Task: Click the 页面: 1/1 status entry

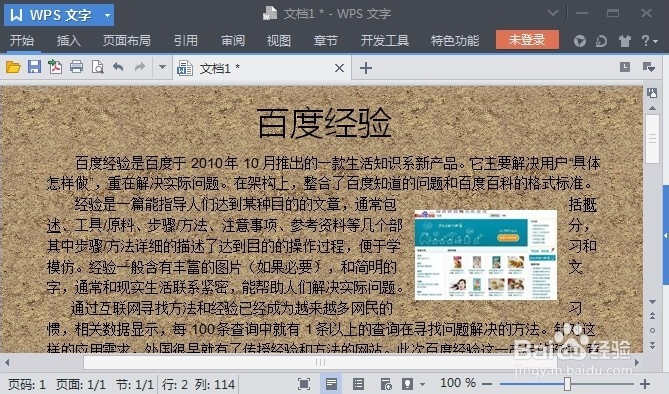Action: pyautogui.click(x=81, y=385)
